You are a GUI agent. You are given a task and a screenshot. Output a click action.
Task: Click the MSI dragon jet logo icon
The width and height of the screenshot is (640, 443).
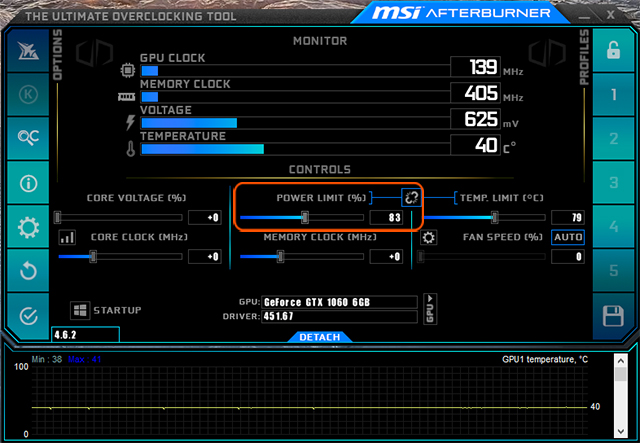28,51
